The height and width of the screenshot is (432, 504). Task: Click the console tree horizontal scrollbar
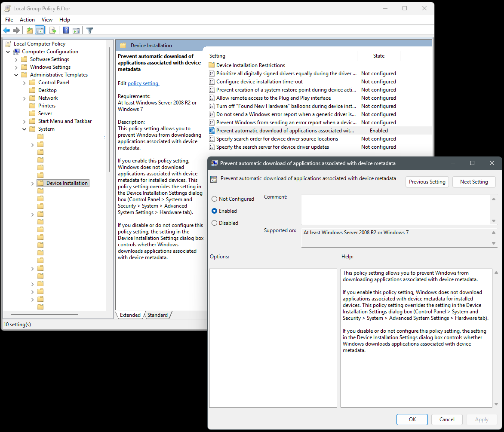click(x=44, y=315)
